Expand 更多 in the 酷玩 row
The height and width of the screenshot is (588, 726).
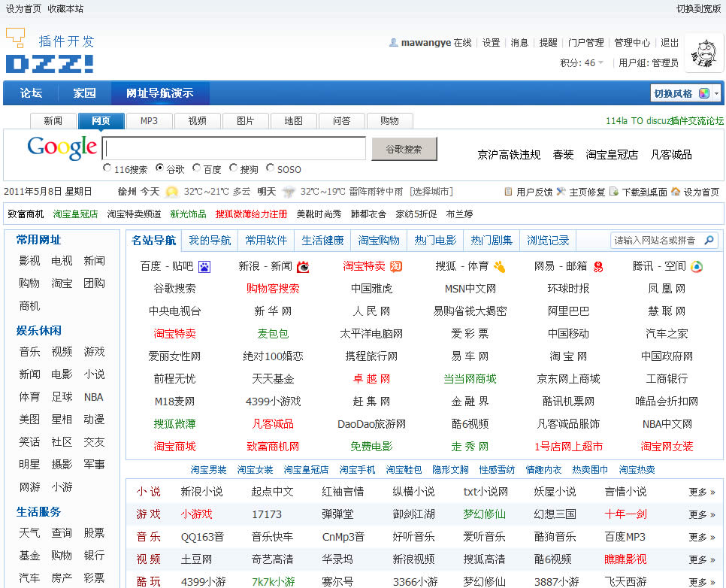coord(702,582)
